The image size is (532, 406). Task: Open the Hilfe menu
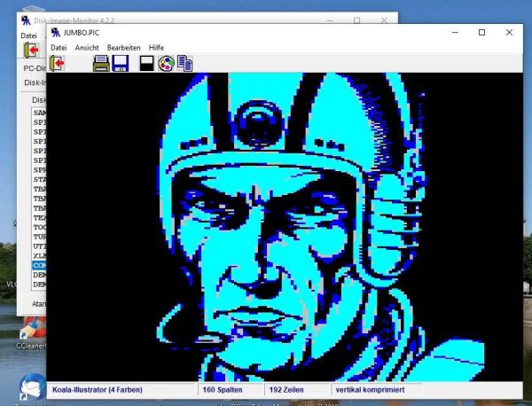click(x=156, y=48)
